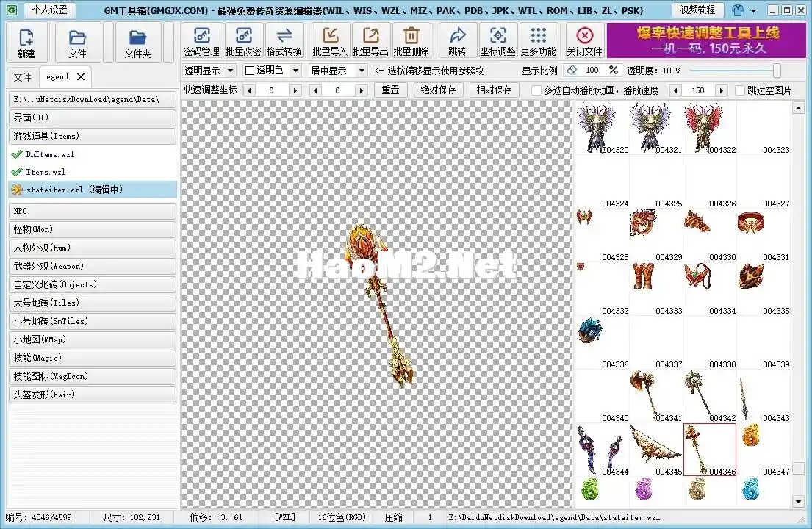
Task: Click the thumbnail list scroll down arrow
Action: point(798,502)
